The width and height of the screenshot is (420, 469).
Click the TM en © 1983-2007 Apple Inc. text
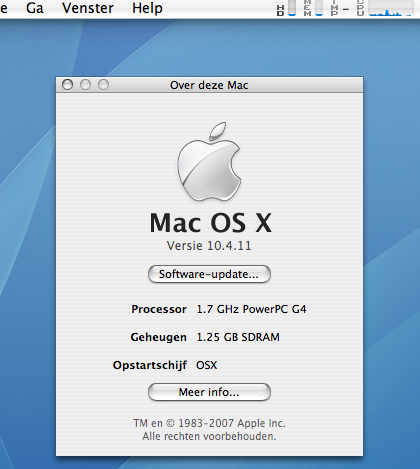point(209,423)
